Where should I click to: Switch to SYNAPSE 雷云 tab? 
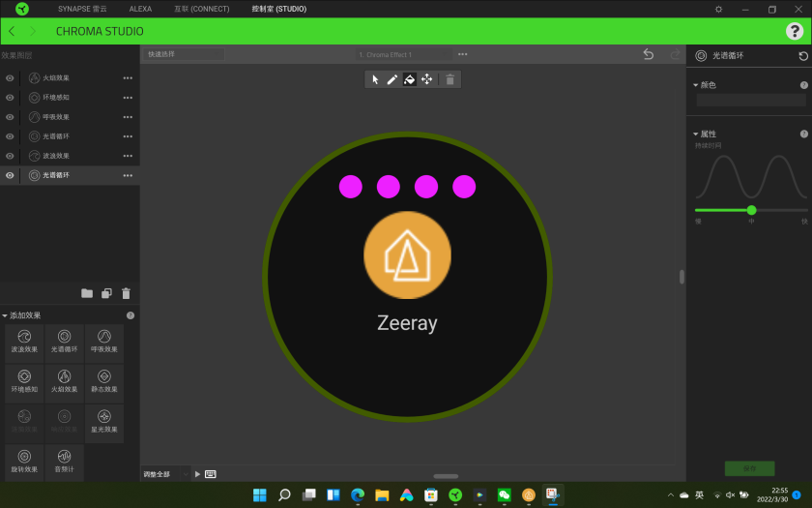[x=82, y=9]
